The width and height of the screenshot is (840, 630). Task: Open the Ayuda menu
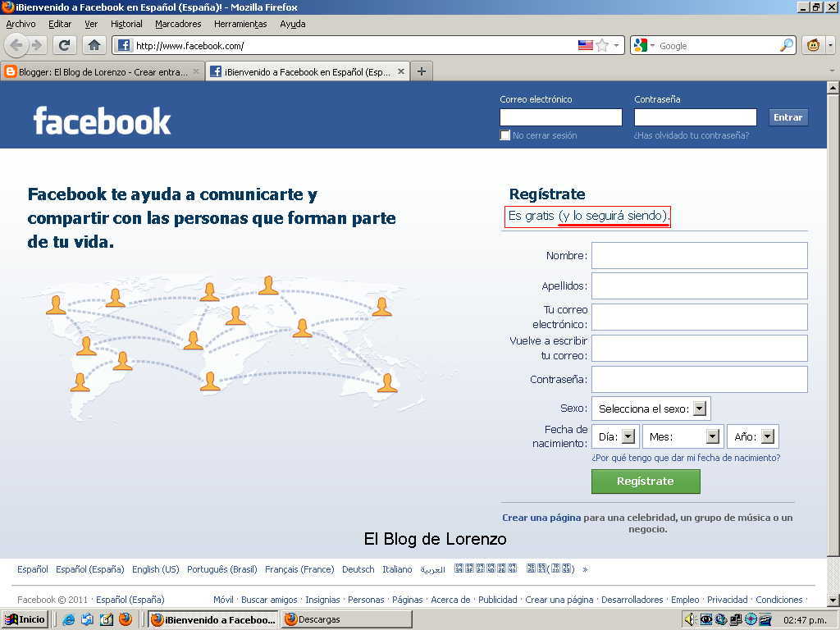pyautogui.click(x=293, y=24)
